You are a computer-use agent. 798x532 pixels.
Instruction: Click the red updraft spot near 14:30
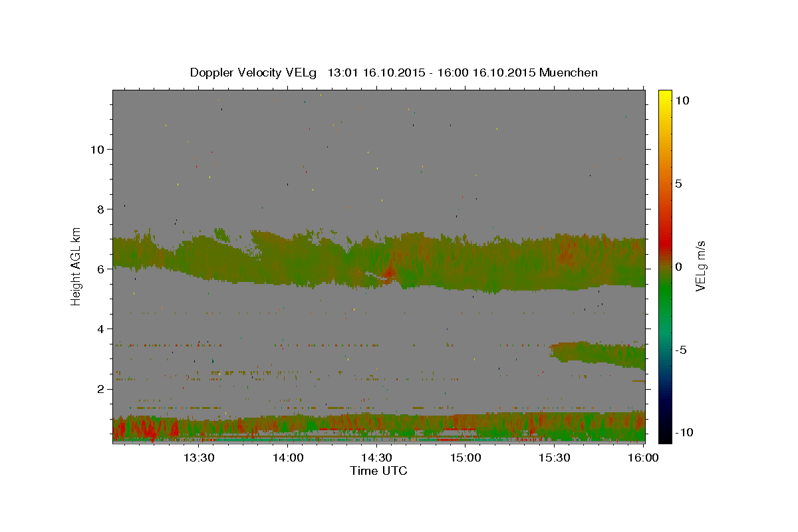[x=389, y=271]
